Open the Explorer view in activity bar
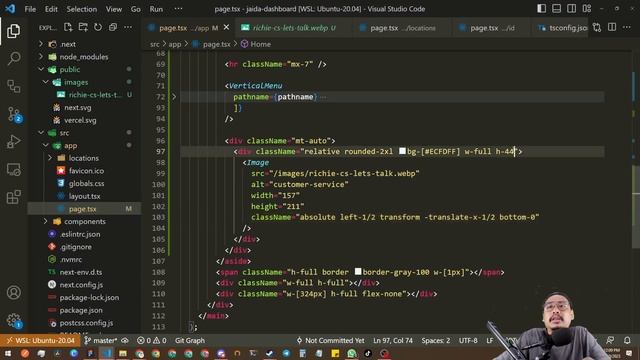 point(13,31)
